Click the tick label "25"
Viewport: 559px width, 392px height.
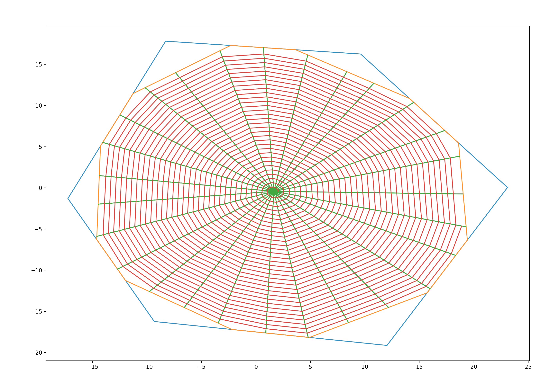pyautogui.click(x=528, y=367)
